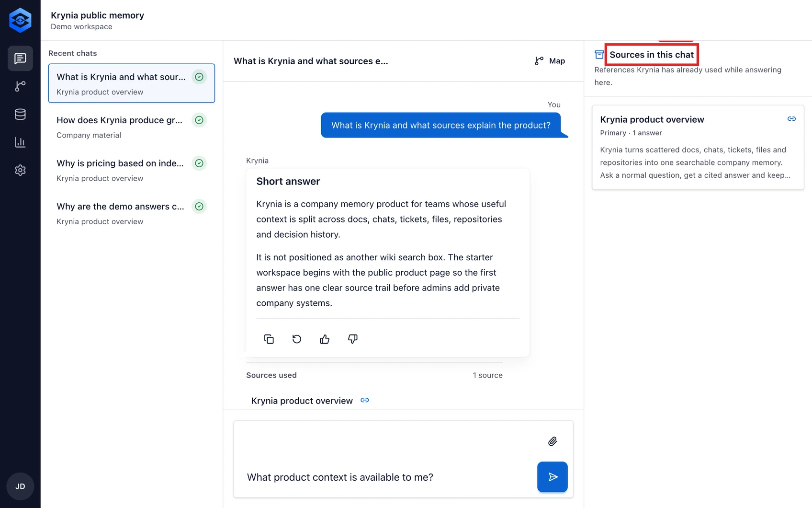
Task: Open the 'Why are the demo answers c...' chat
Action: (132, 213)
